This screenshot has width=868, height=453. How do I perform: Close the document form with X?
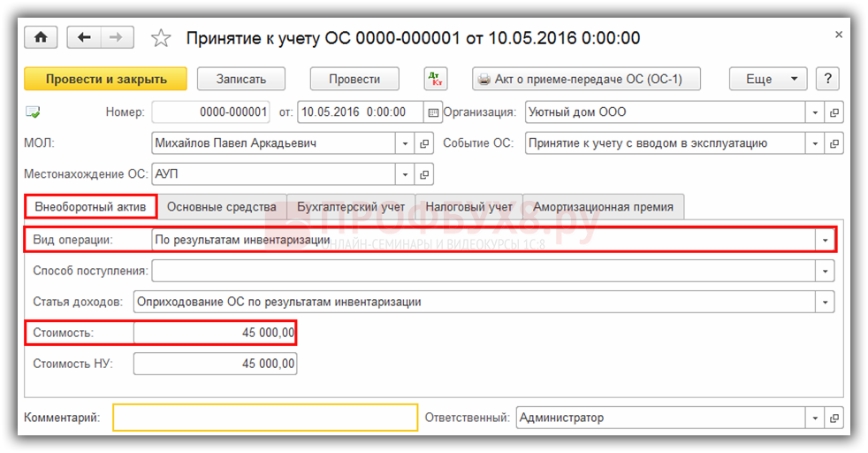coord(839,35)
